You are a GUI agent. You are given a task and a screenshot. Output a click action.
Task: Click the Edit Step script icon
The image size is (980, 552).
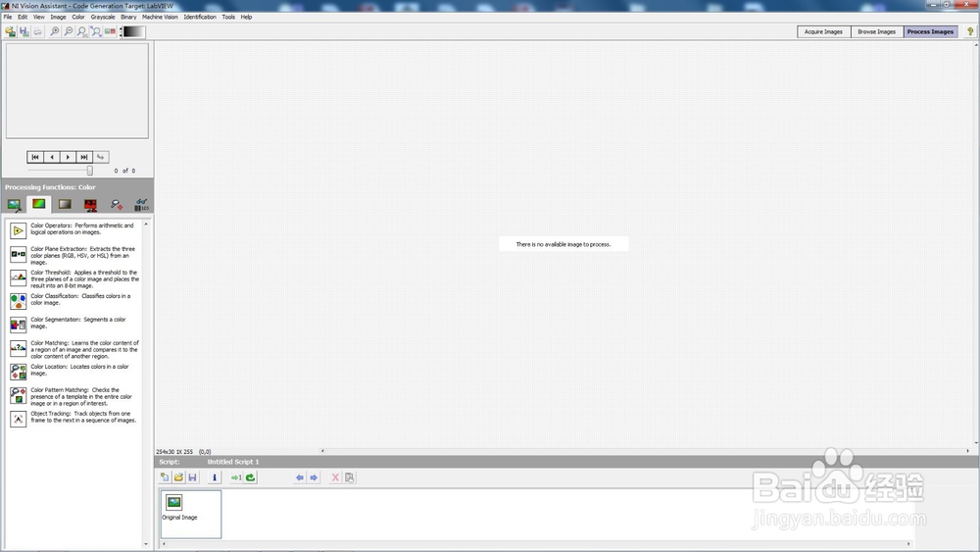350,477
